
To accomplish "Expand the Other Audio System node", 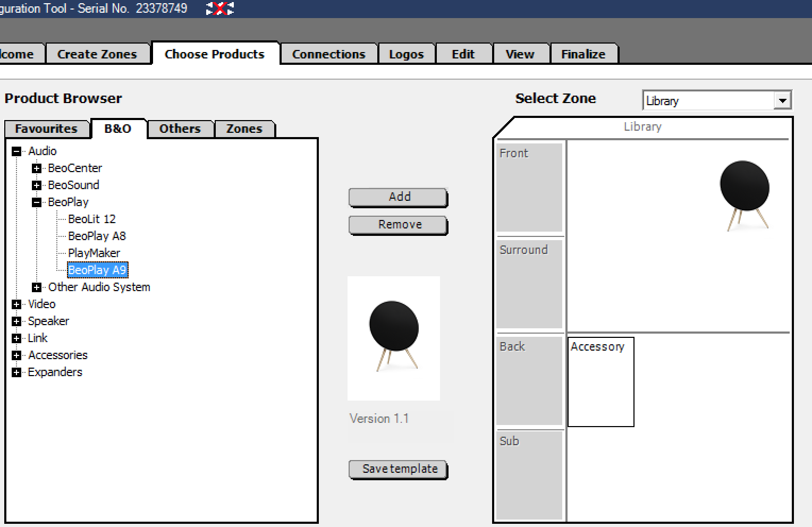I will (37, 287).
